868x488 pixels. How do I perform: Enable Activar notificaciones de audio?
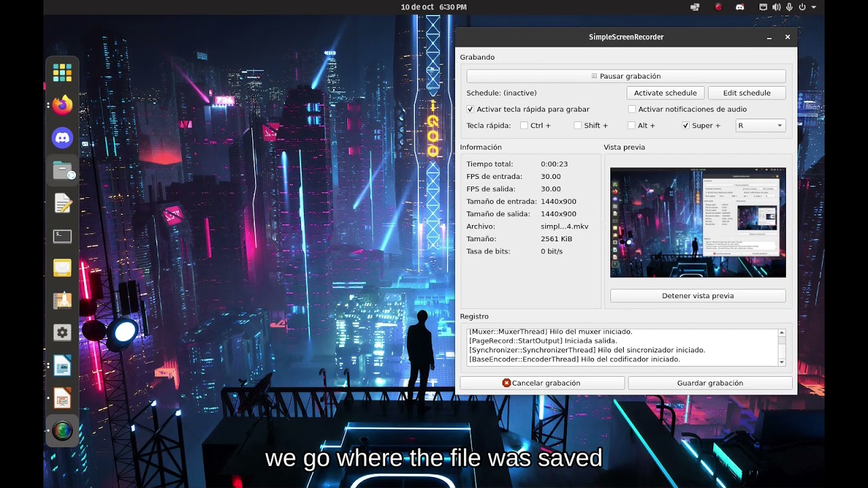632,109
